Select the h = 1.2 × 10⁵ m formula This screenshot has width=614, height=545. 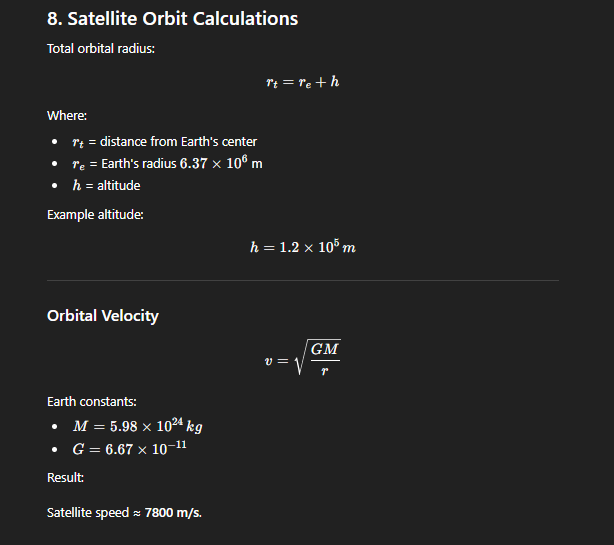pyautogui.click(x=302, y=247)
